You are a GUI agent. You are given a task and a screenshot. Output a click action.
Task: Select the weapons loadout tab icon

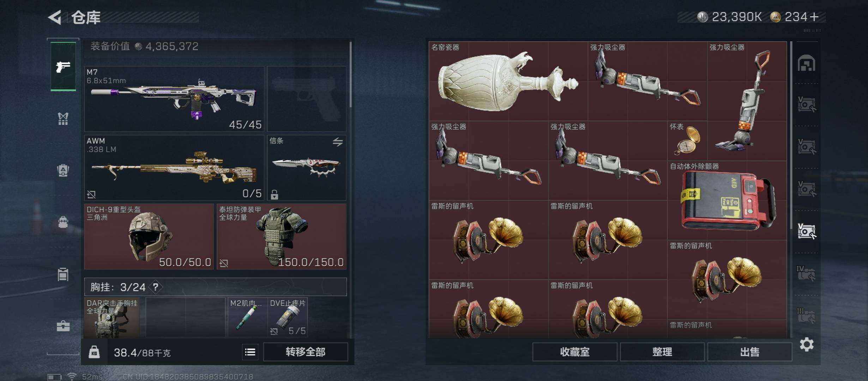tap(63, 66)
